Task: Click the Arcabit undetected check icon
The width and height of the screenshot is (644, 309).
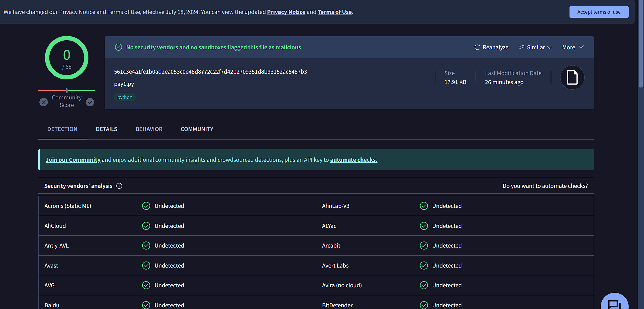Action: click(424, 246)
